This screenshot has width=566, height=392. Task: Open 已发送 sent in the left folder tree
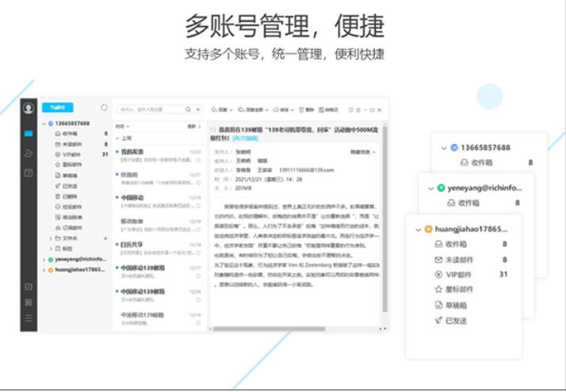(x=70, y=186)
